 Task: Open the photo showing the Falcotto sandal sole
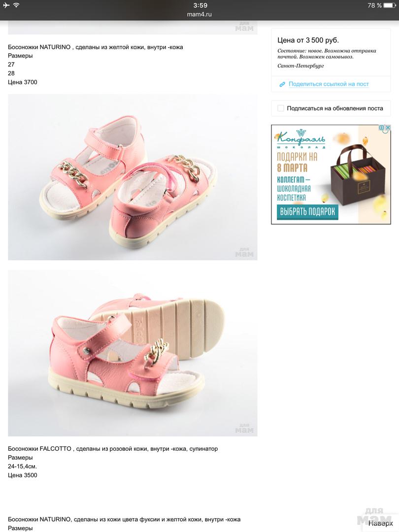[x=133, y=353]
